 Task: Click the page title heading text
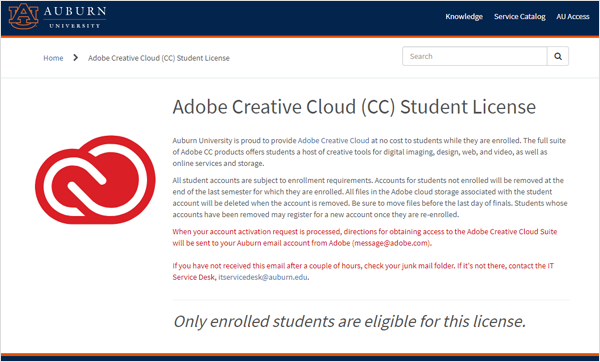354,107
